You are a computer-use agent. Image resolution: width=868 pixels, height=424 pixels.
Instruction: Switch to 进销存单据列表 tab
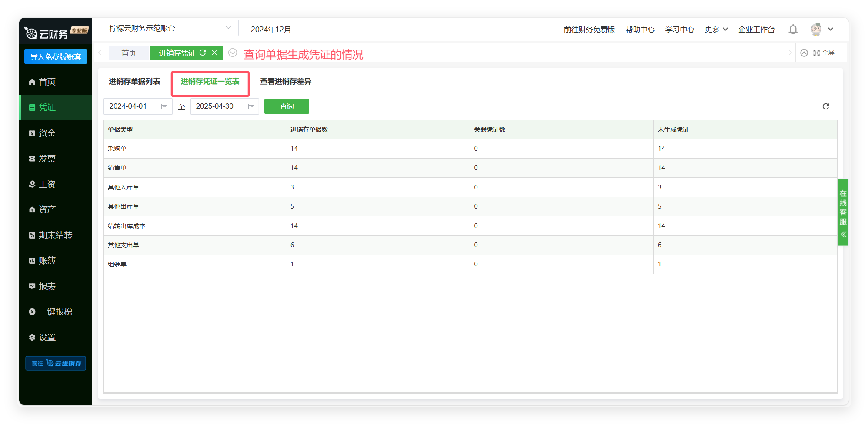point(134,81)
